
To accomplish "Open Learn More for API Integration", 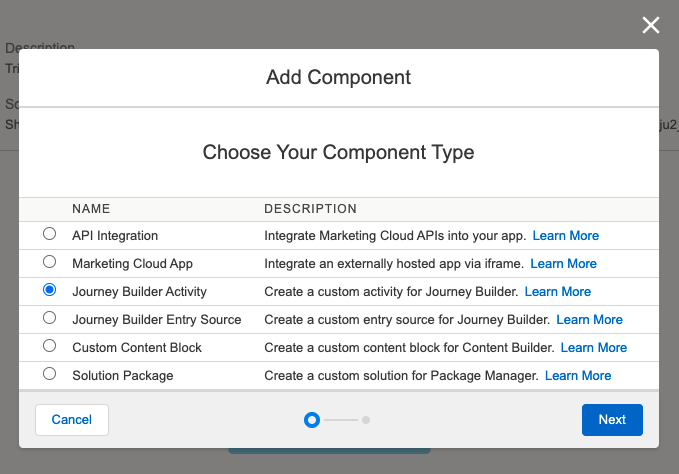I will point(565,236).
